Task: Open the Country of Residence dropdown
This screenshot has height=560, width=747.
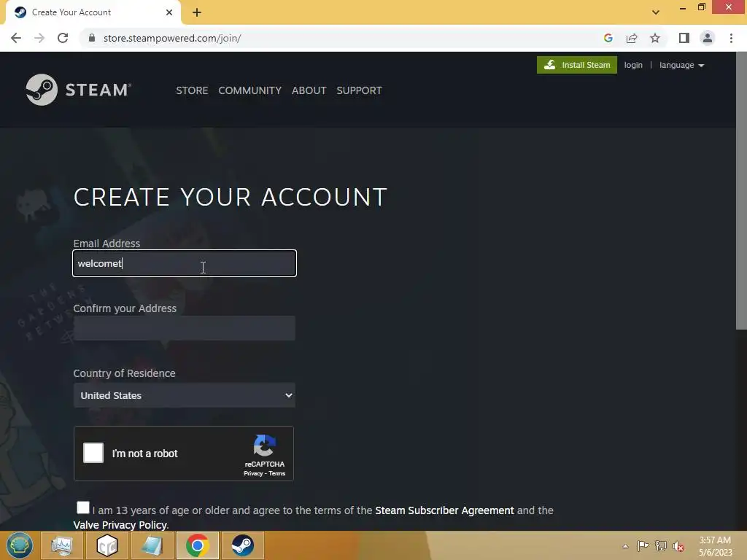Action: [185, 395]
